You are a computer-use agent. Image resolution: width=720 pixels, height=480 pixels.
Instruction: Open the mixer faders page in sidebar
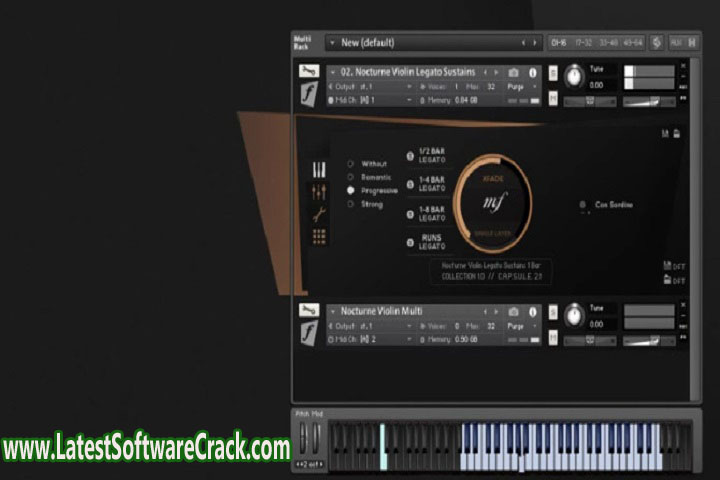tap(319, 192)
